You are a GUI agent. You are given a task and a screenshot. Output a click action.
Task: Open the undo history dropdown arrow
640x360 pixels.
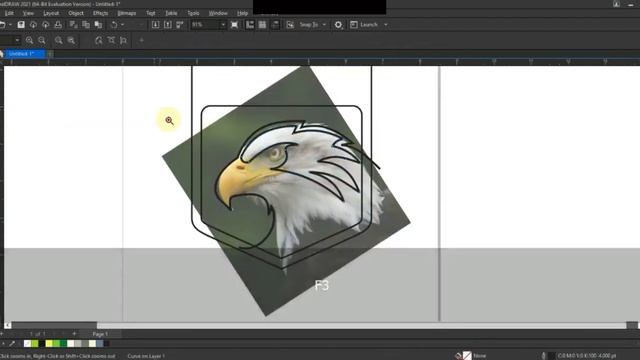122,25
